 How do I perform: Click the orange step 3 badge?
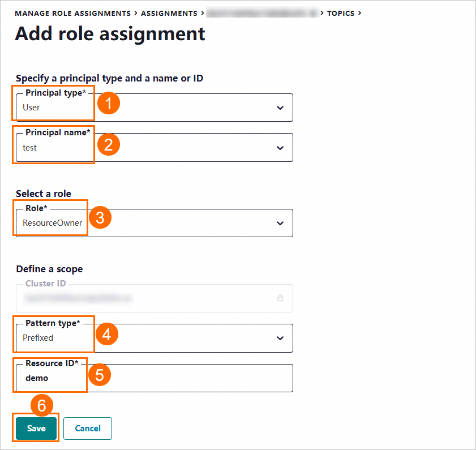100,218
